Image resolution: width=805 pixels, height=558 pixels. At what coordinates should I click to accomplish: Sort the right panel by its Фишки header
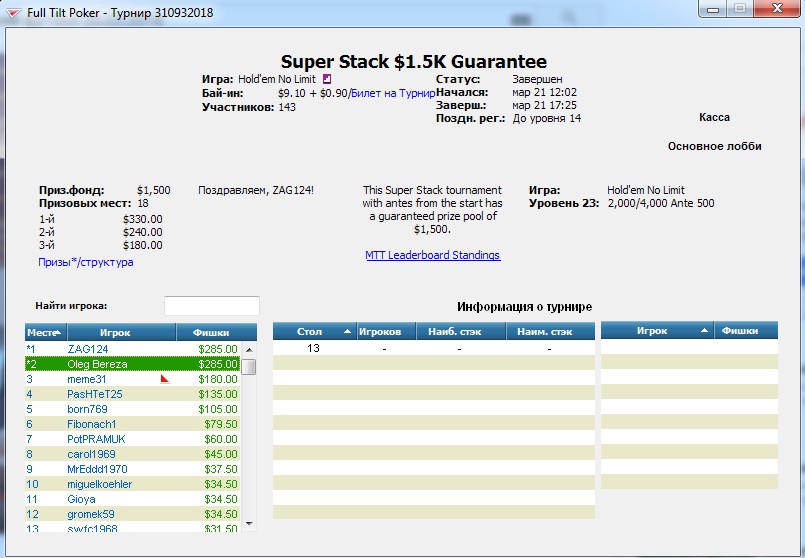pyautogui.click(x=746, y=331)
